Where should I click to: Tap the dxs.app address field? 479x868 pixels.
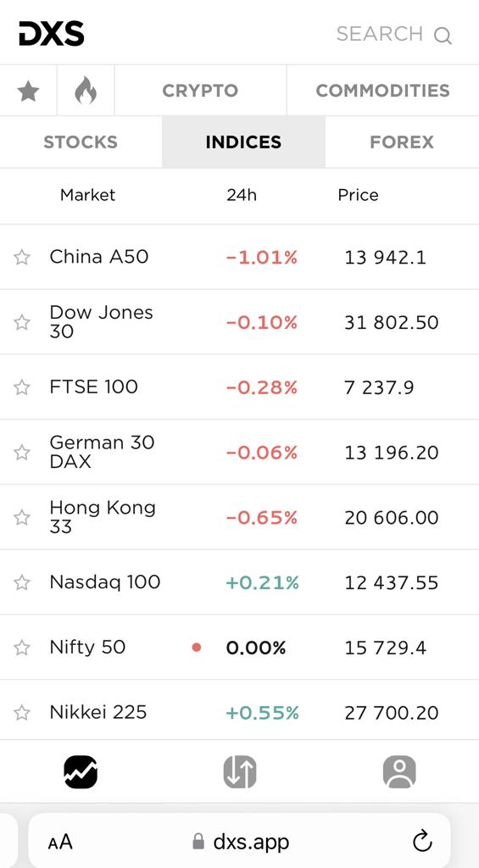[x=239, y=842]
